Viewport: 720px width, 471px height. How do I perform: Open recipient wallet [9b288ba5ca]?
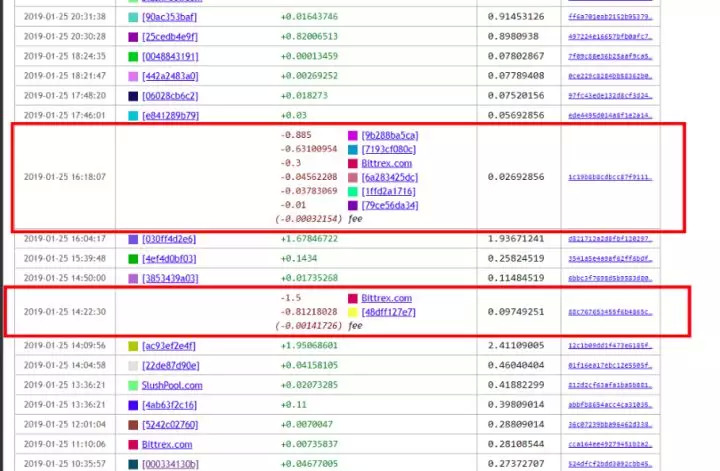coord(390,135)
